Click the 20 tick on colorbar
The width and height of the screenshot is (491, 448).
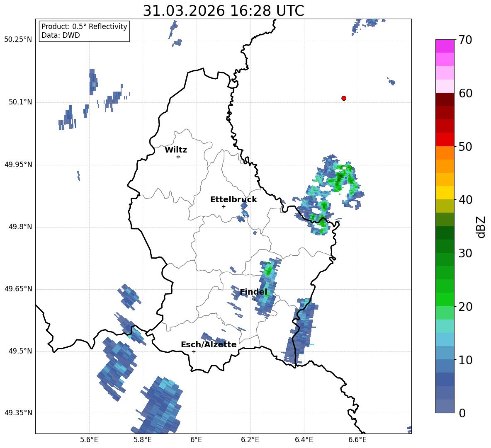(x=465, y=307)
